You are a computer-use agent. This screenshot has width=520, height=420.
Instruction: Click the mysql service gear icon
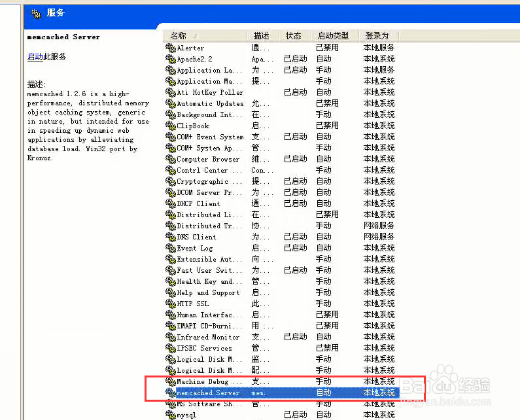point(171,415)
